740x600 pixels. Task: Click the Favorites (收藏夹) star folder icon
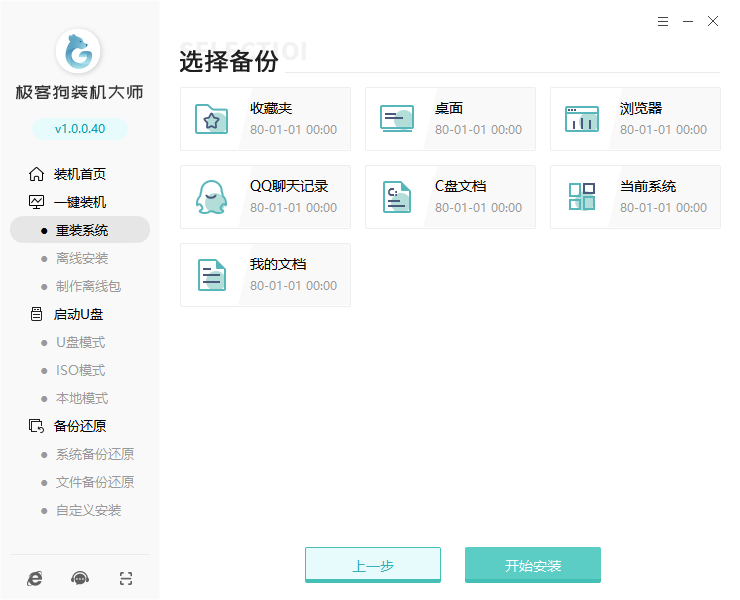click(x=211, y=119)
